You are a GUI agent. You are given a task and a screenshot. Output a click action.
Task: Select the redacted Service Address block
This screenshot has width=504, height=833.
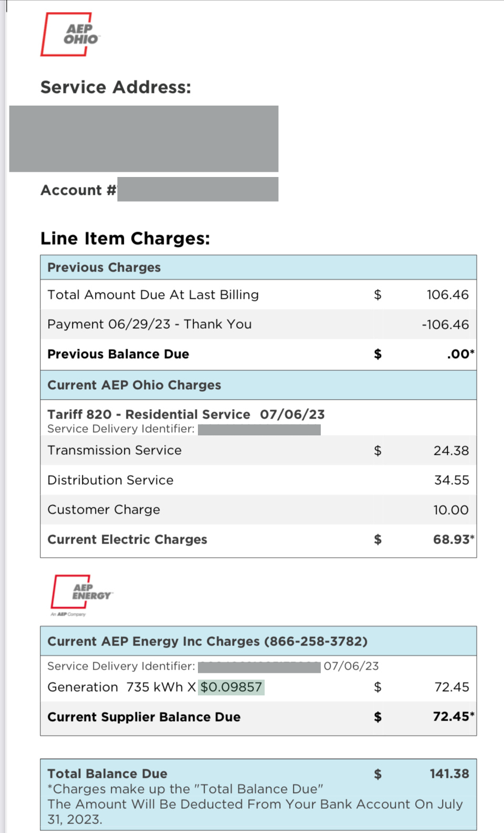click(x=143, y=139)
